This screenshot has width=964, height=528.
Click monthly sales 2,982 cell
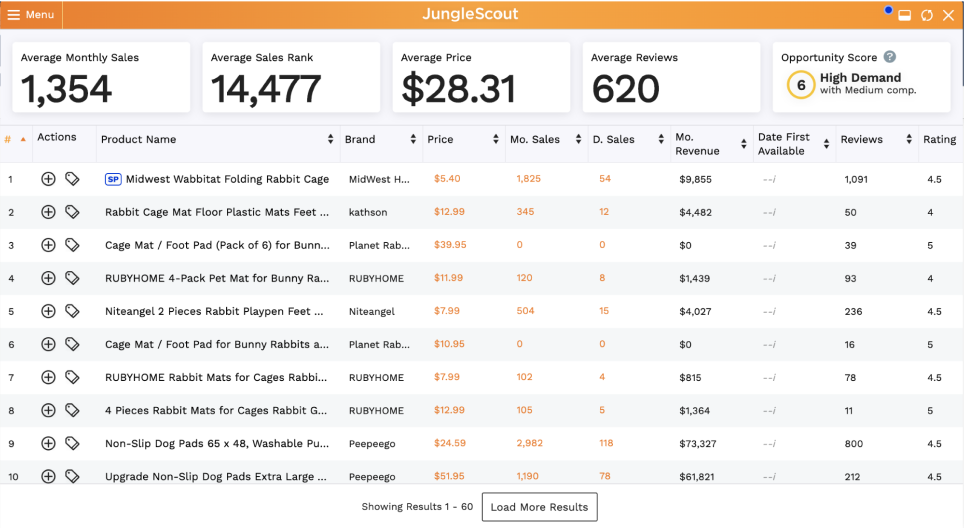tap(529, 443)
